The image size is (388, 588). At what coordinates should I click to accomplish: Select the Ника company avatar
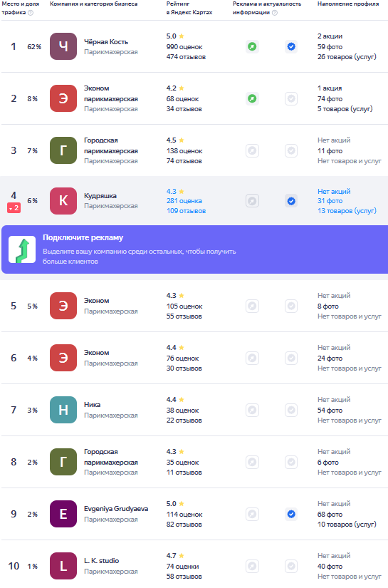pos(63,410)
